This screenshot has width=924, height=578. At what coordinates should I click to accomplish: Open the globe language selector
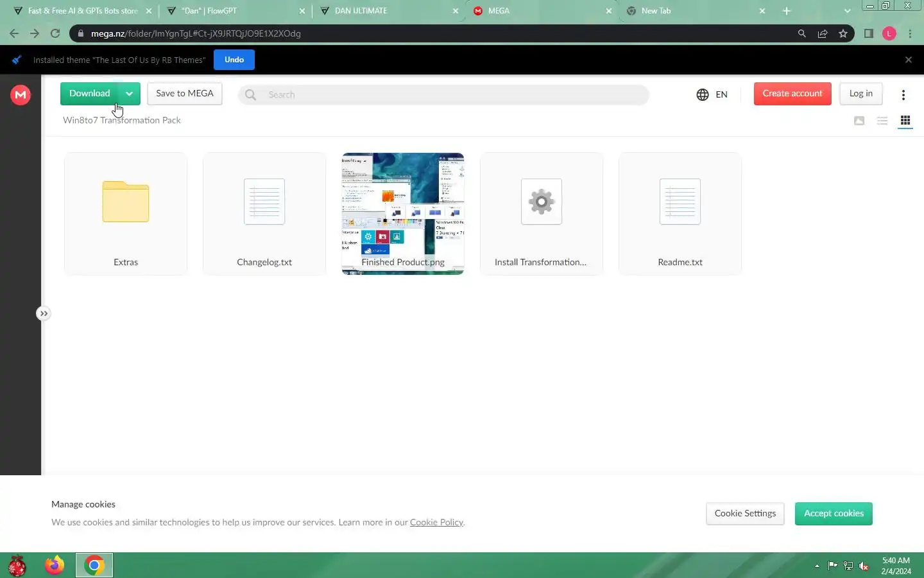703,94
